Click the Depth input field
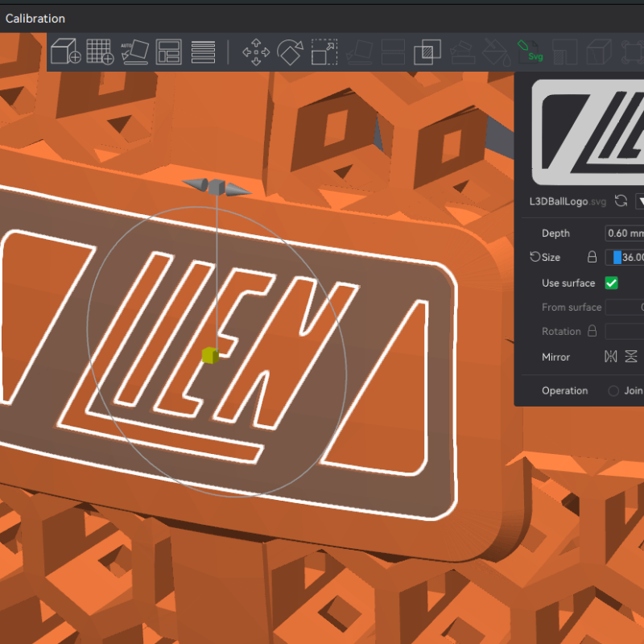Screen dimensions: 644x644 [x=625, y=233]
